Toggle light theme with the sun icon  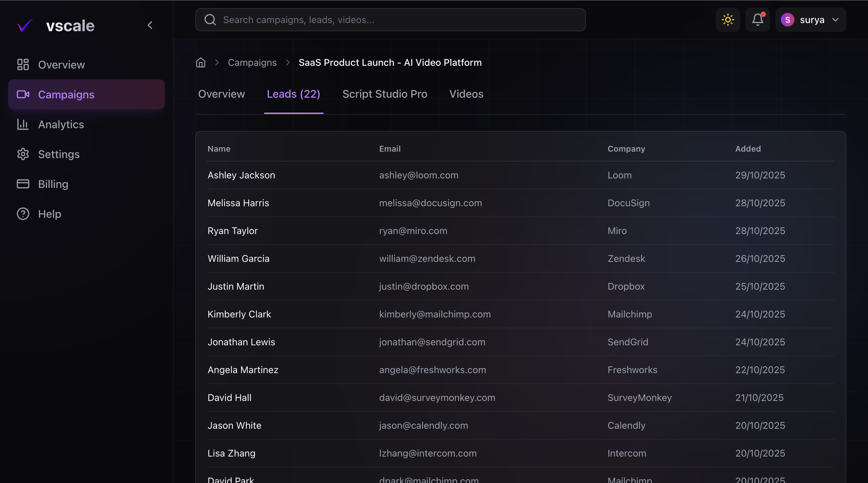click(x=728, y=20)
